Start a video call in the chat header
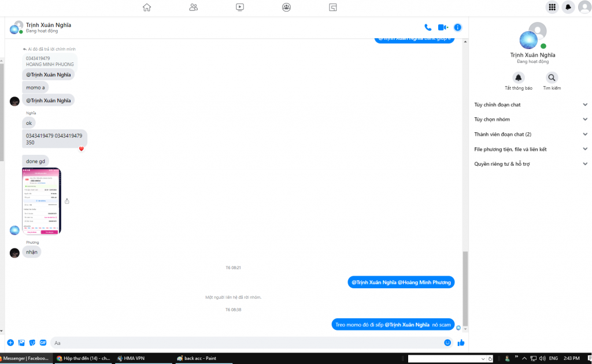592x364 pixels. 443,27
